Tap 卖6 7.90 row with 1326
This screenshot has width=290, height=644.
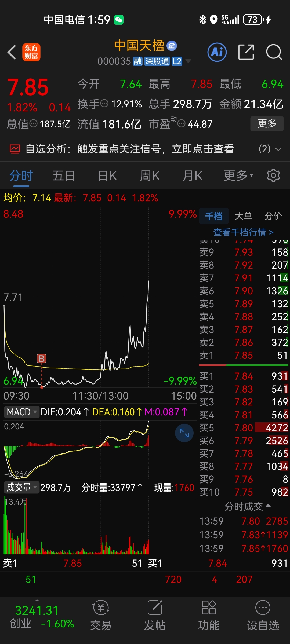pyautogui.click(x=244, y=291)
